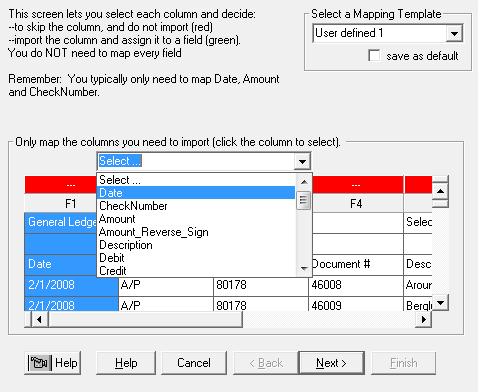The height and width of the screenshot is (392, 478).
Task: Click the Help button with the icon
Action: tap(53, 363)
